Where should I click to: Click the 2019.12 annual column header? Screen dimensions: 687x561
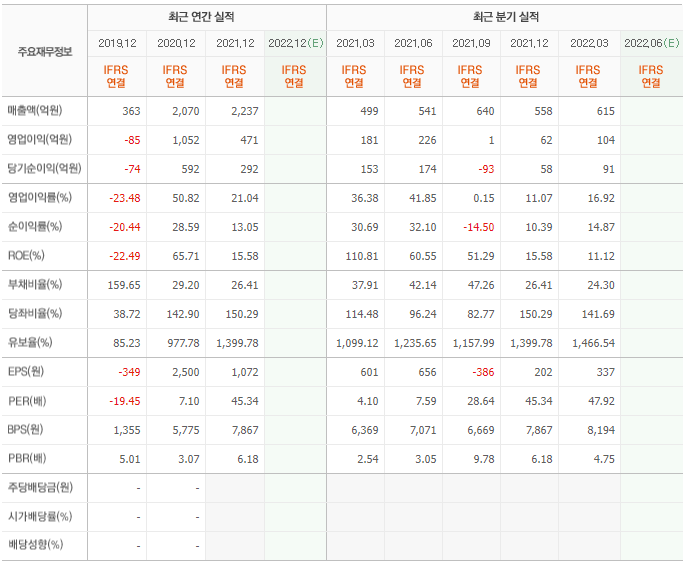(x=117, y=43)
